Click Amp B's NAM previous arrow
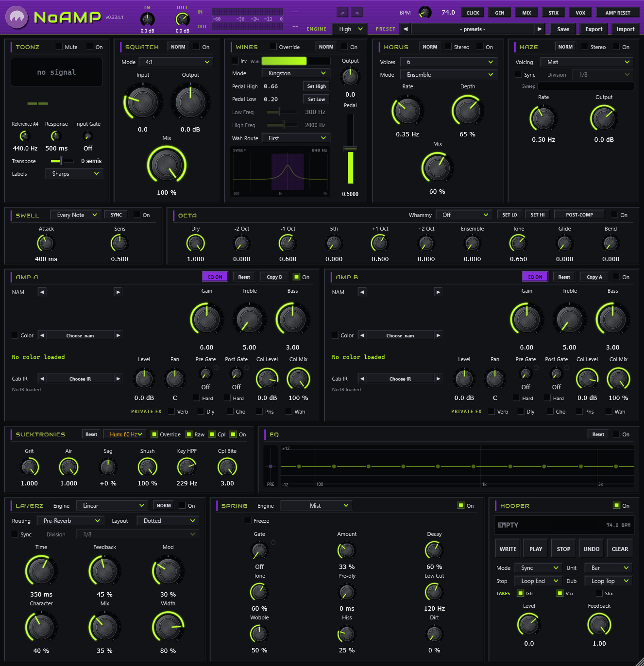The height and width of the screenshot is (666, 644). point(362,292)
